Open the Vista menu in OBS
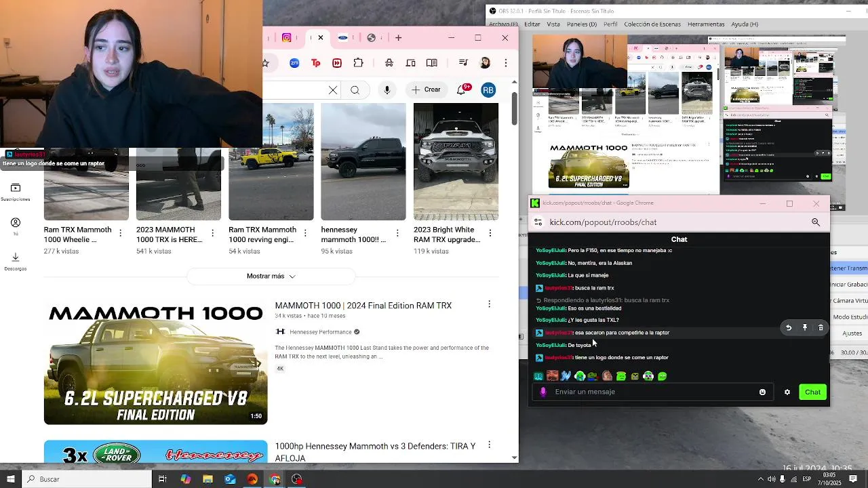 click(x=553, y=24)
